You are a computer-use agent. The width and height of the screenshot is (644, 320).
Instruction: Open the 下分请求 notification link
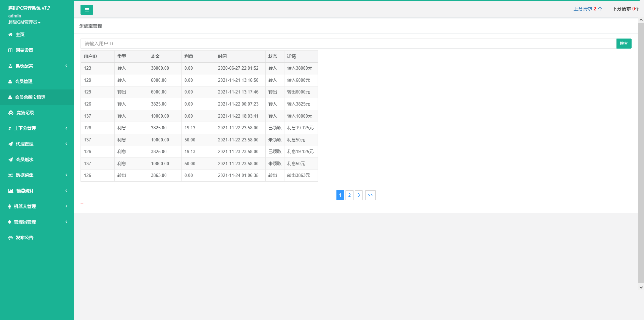pyautogui.click(x=626, y=9)
